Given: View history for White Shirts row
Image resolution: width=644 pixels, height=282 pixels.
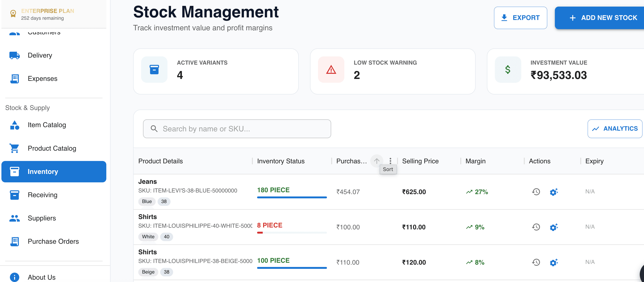Looking at the screenshot, I should 536,227.
